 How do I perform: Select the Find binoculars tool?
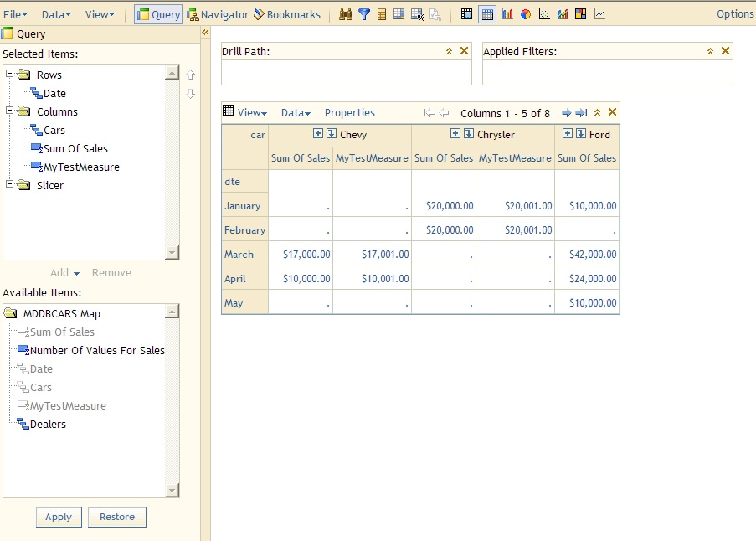tap(346, 13)
